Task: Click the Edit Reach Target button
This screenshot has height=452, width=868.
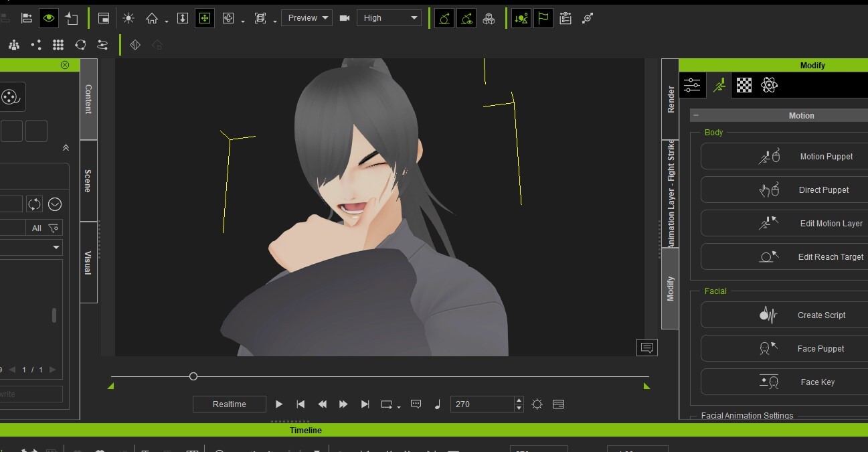Action: tap(784, 256)
